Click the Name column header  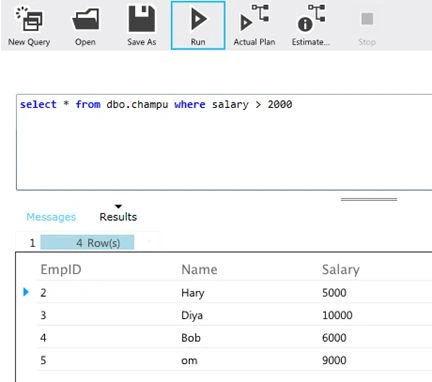click(199, 269)
